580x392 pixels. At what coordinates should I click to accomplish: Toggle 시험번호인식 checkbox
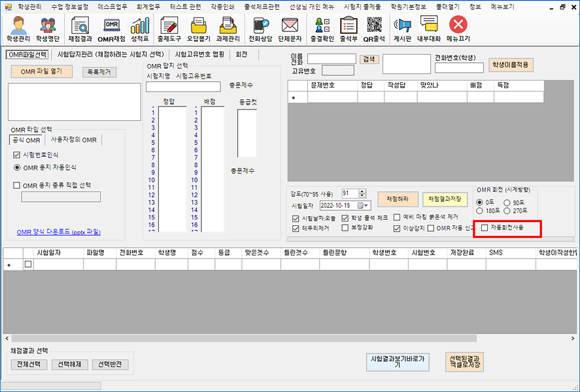(x=16, y=155)
